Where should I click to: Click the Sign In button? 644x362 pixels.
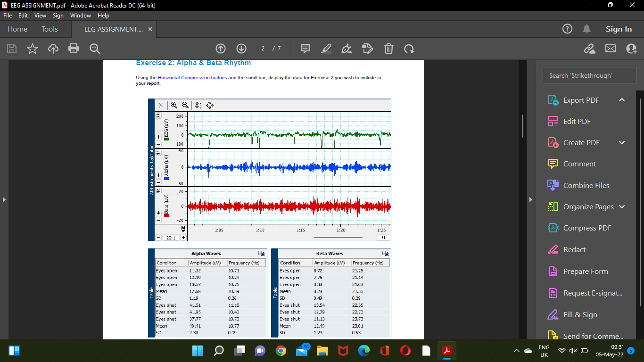tap(619, 29)
